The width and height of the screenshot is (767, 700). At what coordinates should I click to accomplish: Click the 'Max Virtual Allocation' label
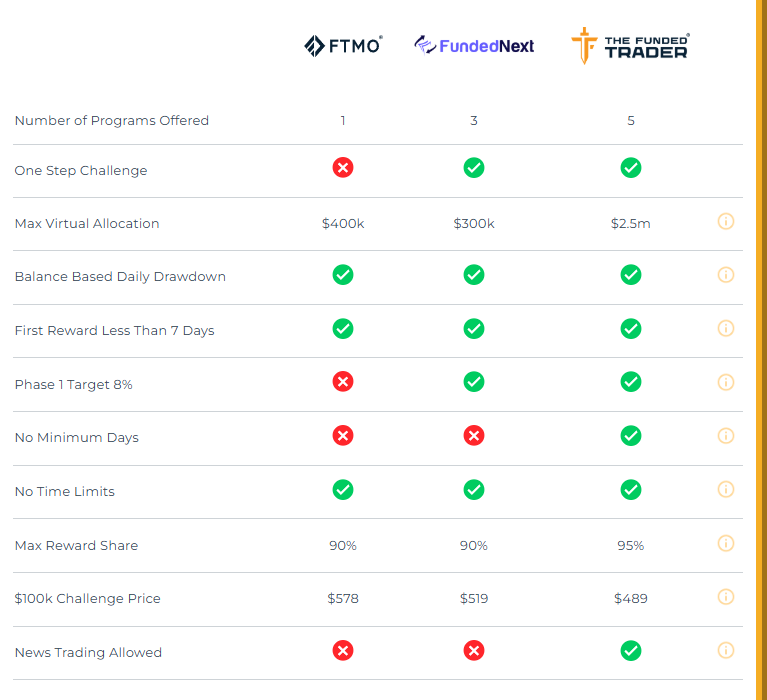pyautogui.click(x=87, y=224)
